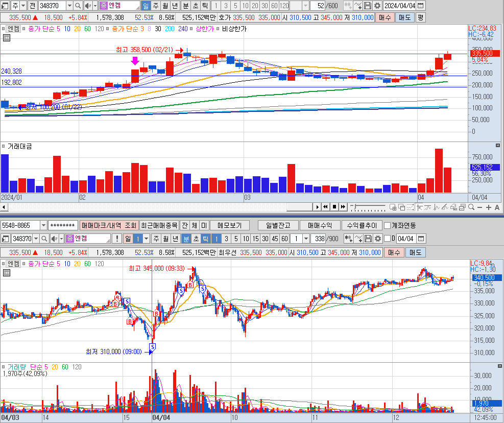Toggle 거래대금 indicator label
The height and width of the screenshot is (423, 504).
tap(19, 146)
